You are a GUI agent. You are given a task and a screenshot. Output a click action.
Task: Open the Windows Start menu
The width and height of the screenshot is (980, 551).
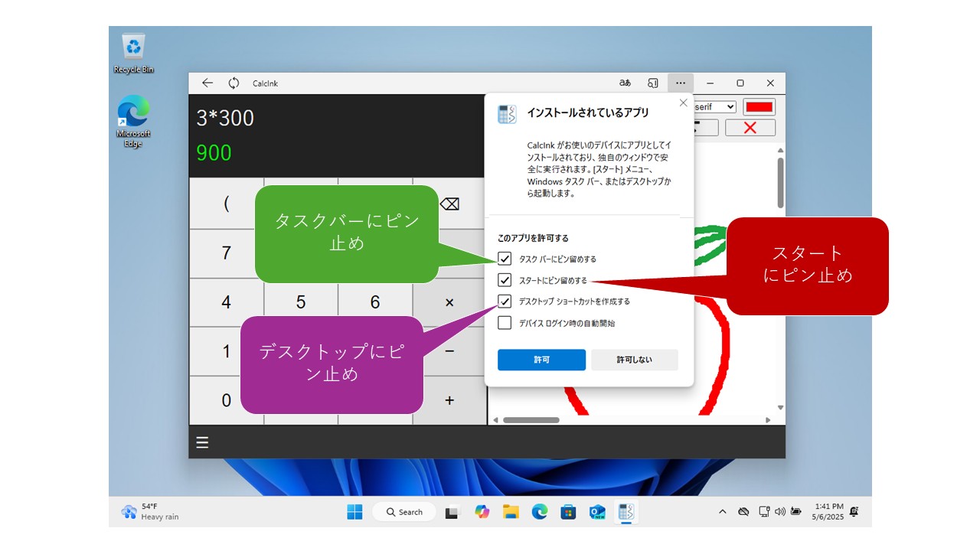tap(354, 512)
